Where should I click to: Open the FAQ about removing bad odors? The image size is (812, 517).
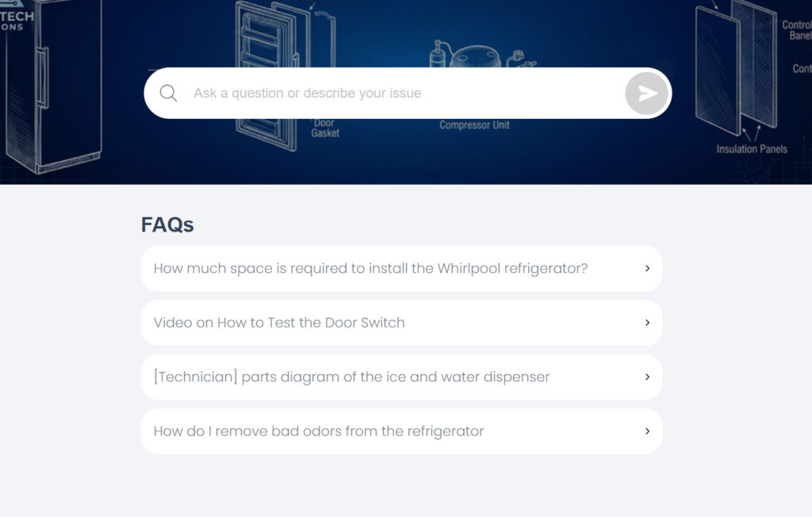tap(318, 431)
